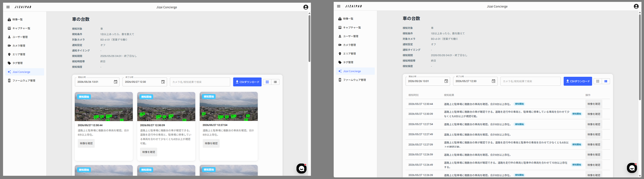The height and width of the screenshot is (179, 644).
Task: Open カメラ管理 in right window sidebar
Action: tap(355, 45)
